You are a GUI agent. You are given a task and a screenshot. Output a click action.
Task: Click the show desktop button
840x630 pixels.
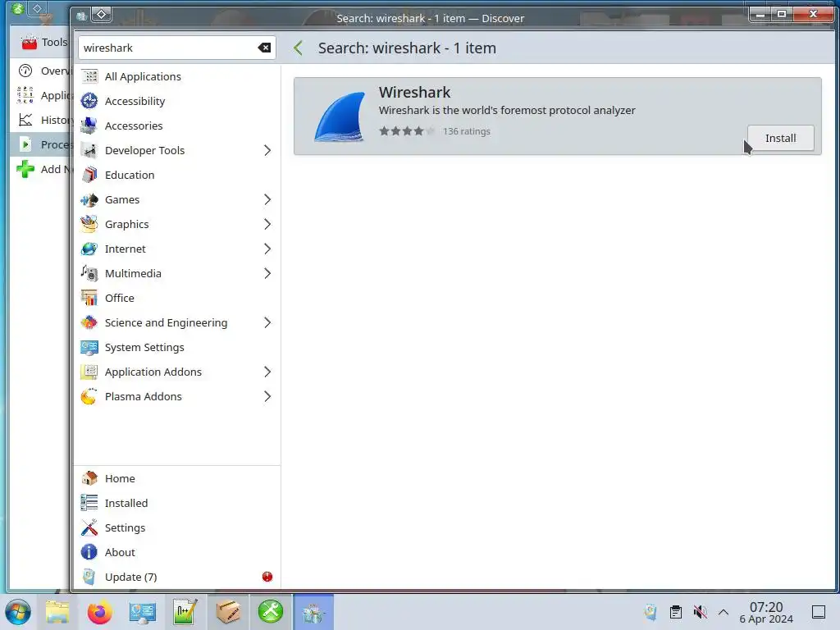click(x=819, y=612)
